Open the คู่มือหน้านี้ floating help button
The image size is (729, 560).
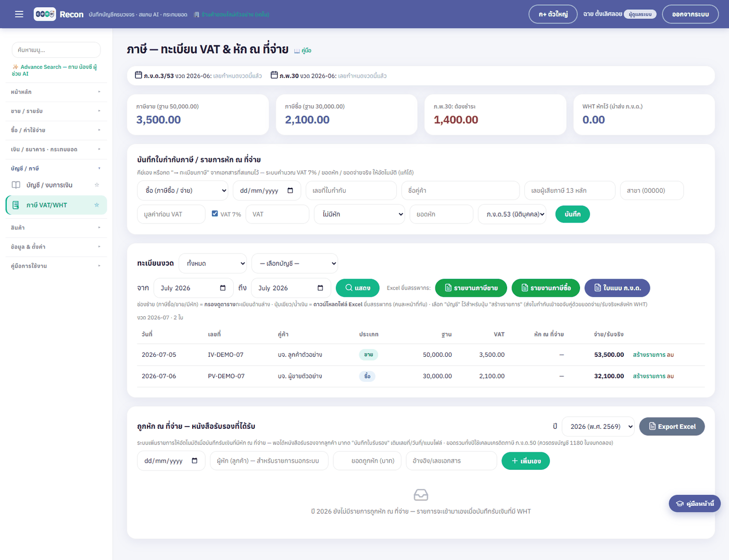click(x=695, y=504)
